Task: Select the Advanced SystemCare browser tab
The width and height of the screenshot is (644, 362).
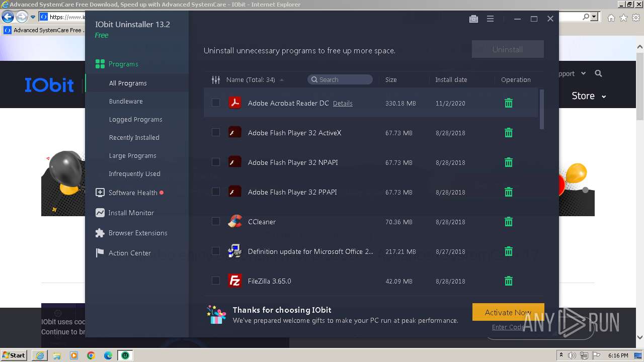Action: coord(43,30)
